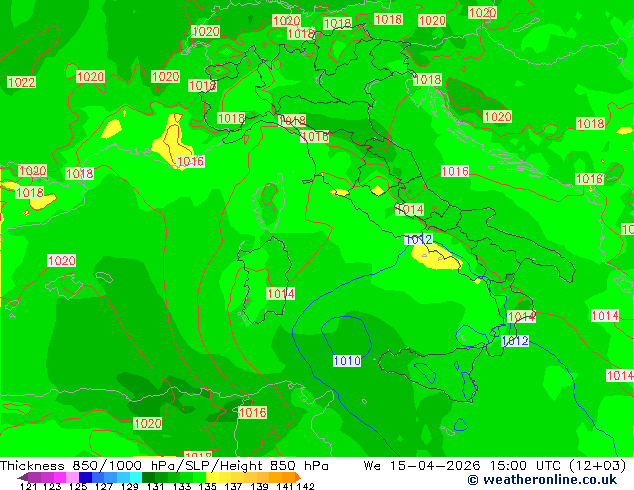Click the closed blue contour around 1010
The image size is (634, 490).
pos(346,336)
